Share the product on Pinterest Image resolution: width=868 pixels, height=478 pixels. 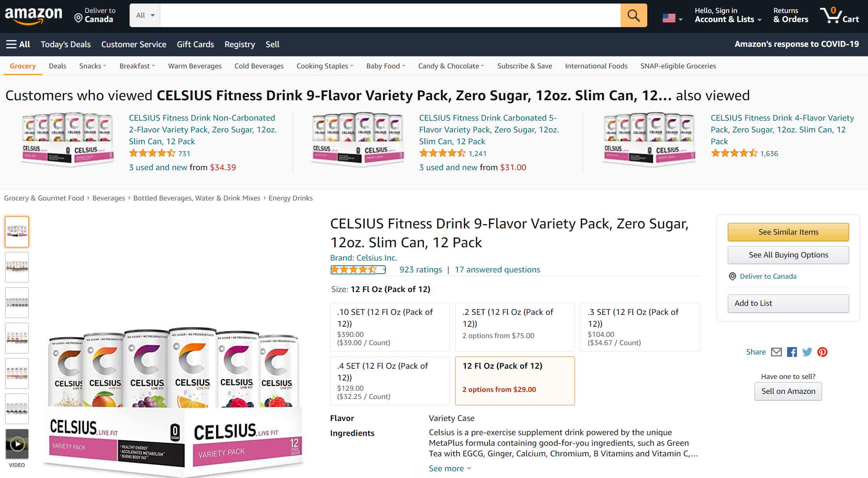tap(822, 352)
